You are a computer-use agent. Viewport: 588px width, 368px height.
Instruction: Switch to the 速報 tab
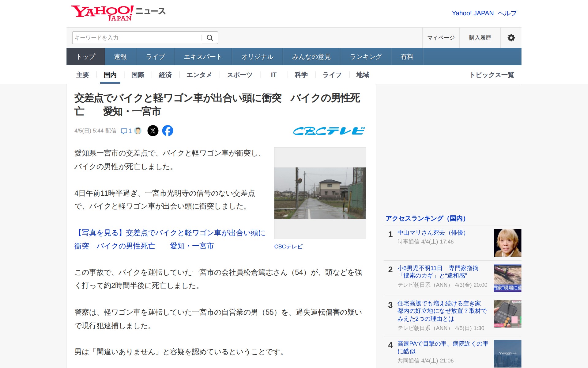(x=120, y=57)
